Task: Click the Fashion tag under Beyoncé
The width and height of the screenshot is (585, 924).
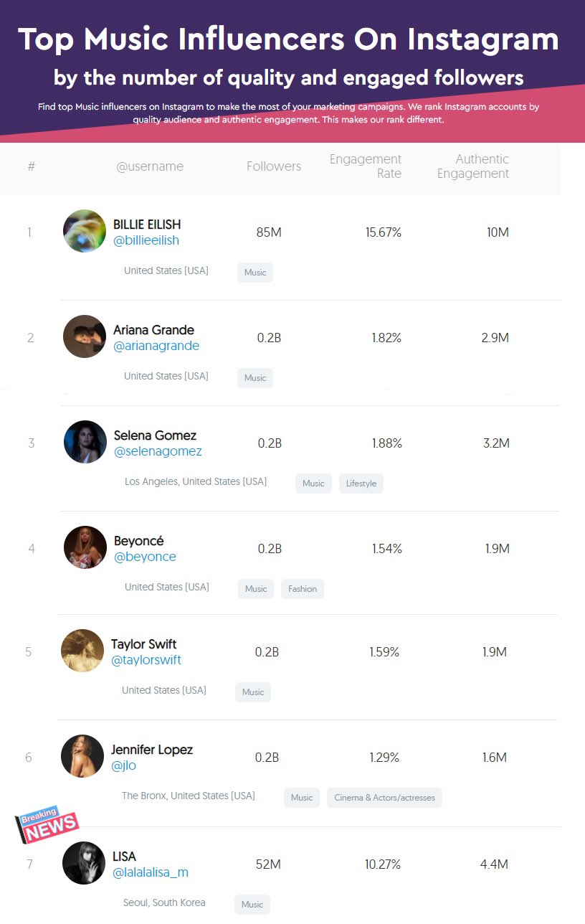Action: 303,589
